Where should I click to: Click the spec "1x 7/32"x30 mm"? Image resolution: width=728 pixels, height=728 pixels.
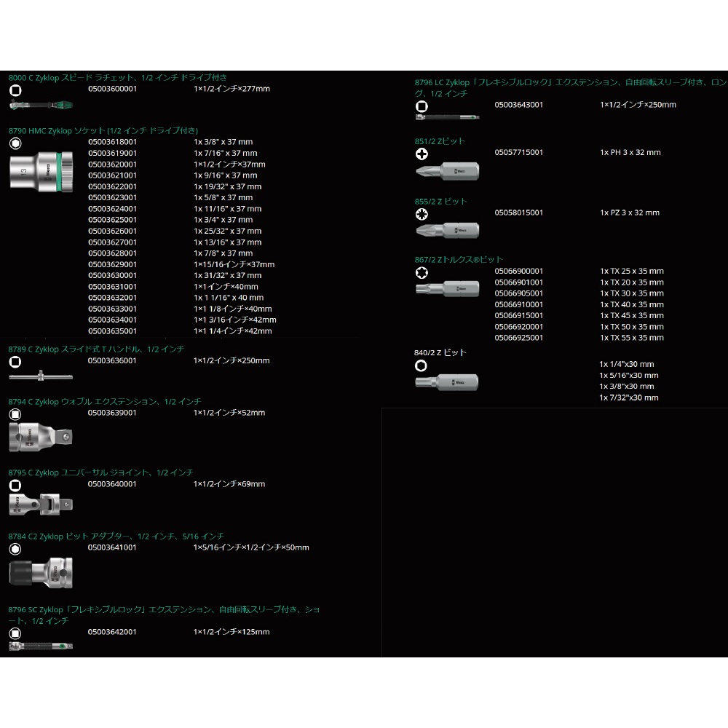point(629,397)
